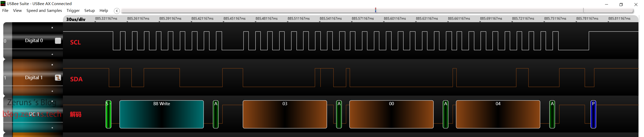Click the decoded data byte 03 block
This screenshot has width=644, height=137.
[285, 114]
